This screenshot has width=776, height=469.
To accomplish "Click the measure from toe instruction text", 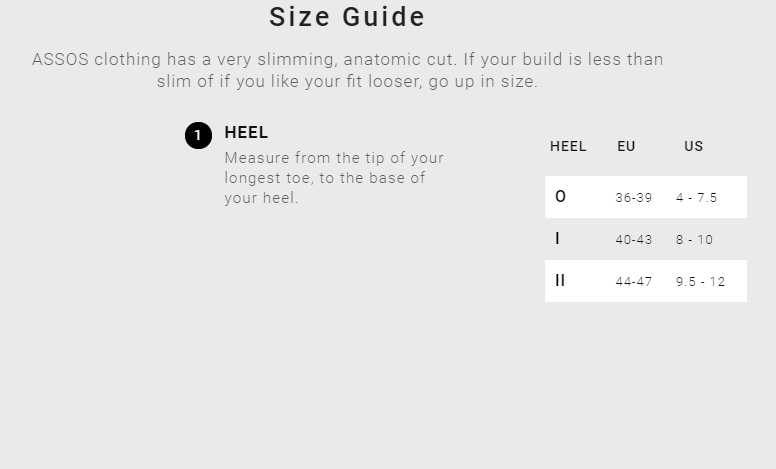I will [x=334, y=178].
